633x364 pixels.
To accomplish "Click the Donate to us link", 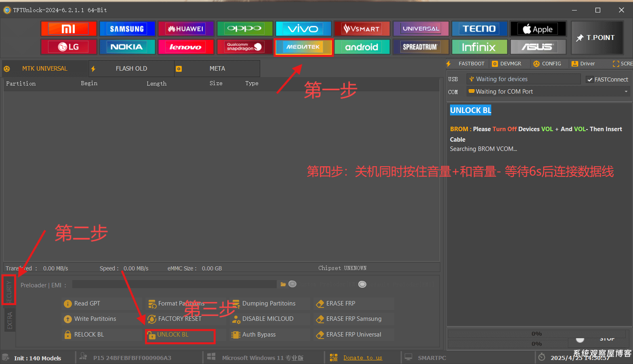I will (x=363, y=358).
